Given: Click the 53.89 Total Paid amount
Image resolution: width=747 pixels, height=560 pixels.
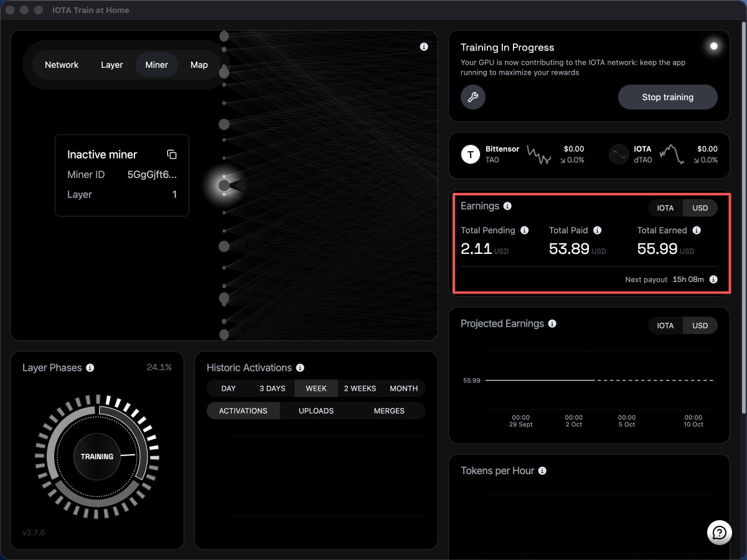Looking at the screenshot, I should [x=569, y=249].
